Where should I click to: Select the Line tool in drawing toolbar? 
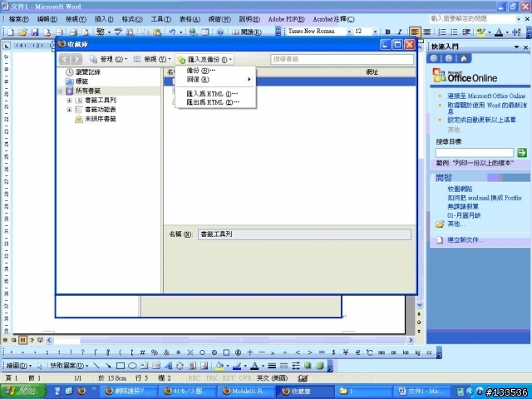96,366
